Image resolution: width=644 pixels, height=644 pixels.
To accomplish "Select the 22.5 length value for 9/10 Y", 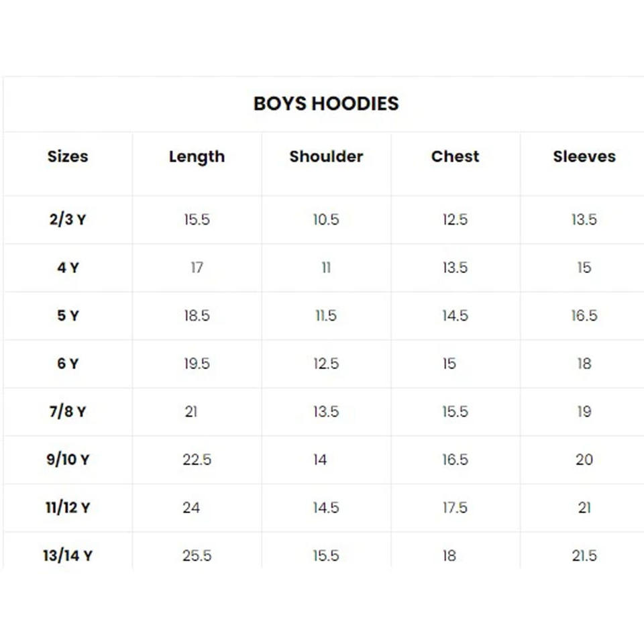I will coord(197,460).
